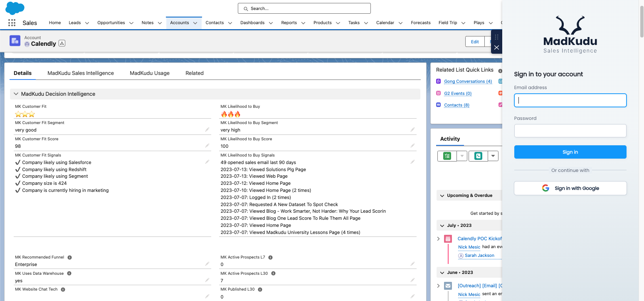Open the Forecasts navigation tab

tap(421, 23)
